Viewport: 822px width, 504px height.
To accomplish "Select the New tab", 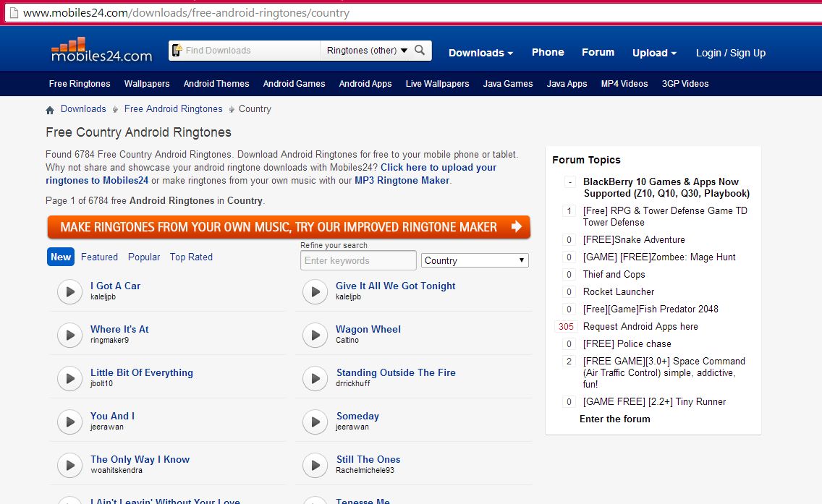I will pos(61,257).
